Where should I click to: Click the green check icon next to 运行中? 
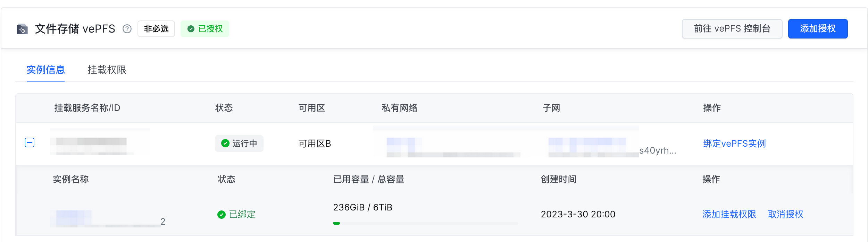(225, 144)
